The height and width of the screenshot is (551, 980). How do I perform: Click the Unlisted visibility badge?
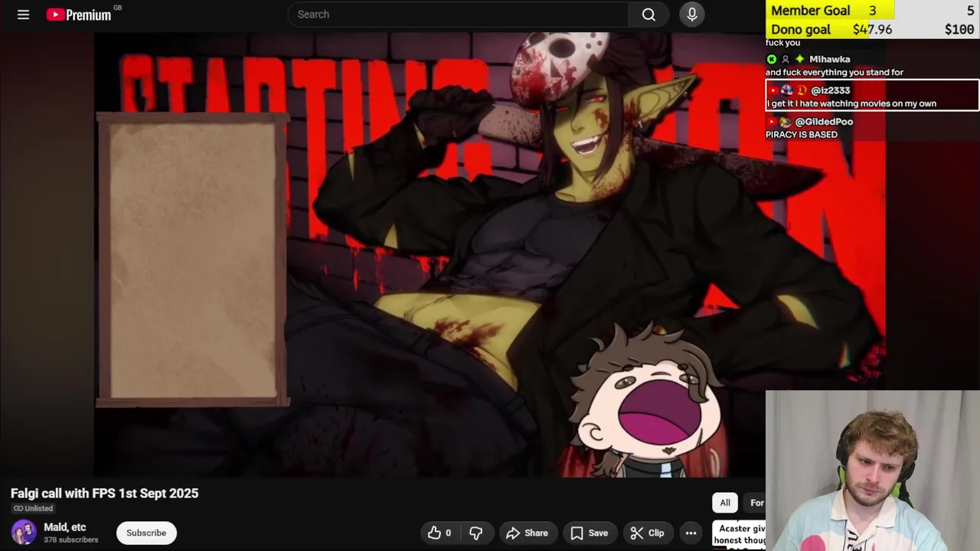coord(33,508)
